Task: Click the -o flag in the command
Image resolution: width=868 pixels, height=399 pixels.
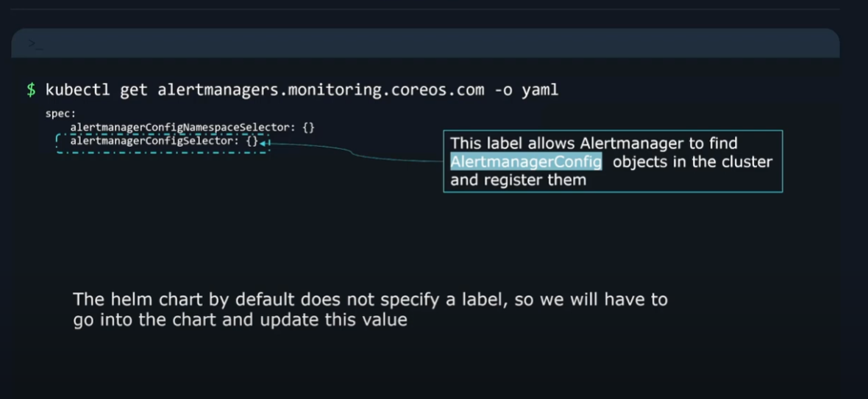Action: coord(503,90)
